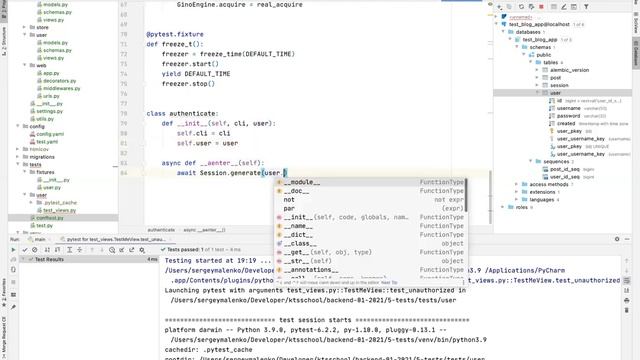Screen dimensions: 640x360
Task: Sort test results by duration
Action: point(57,249)
